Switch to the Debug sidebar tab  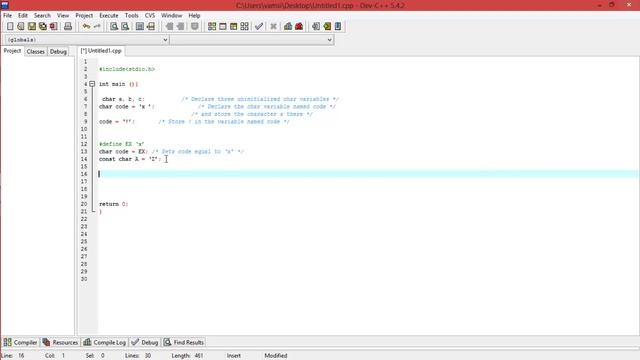coord(58,51)
